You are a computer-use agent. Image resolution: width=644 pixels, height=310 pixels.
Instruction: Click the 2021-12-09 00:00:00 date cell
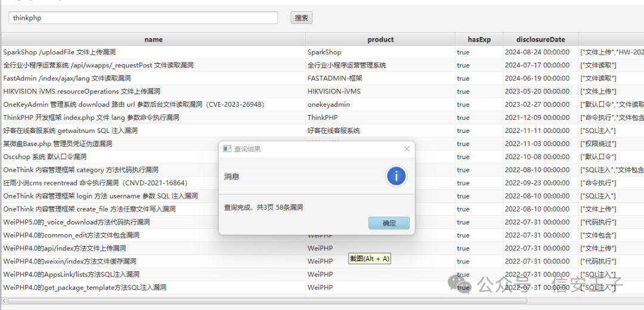tap(540, 118)
